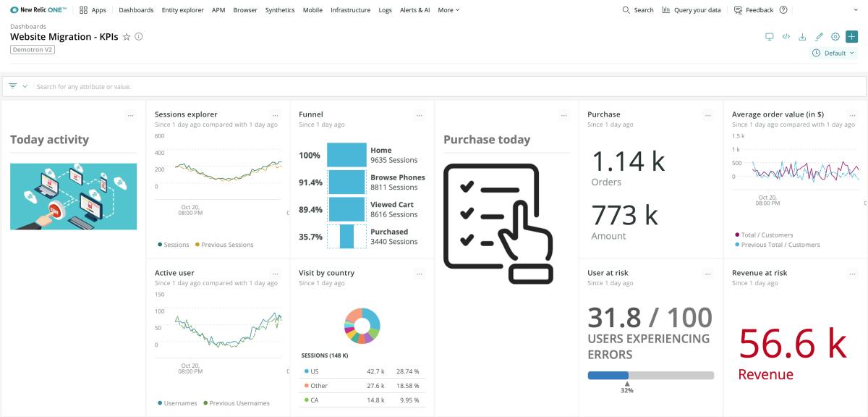Click the 32% error progress bar
This screenshot has height=417, width=868.
tap(651, 376)
